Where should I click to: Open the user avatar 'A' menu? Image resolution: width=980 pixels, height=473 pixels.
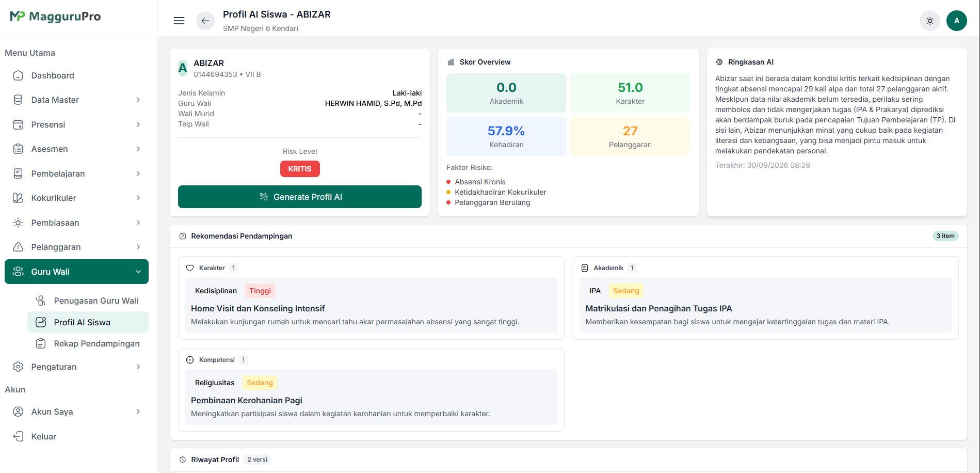pos(957,21)
